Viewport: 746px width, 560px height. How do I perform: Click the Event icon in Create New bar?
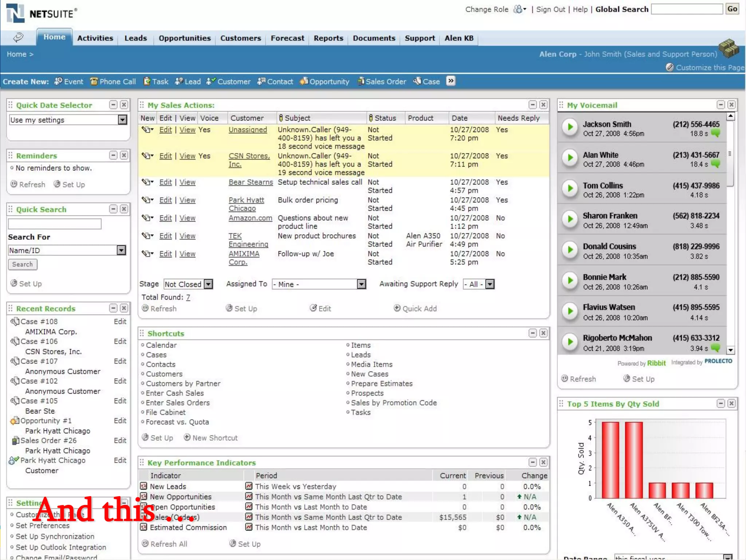point(58,81)
